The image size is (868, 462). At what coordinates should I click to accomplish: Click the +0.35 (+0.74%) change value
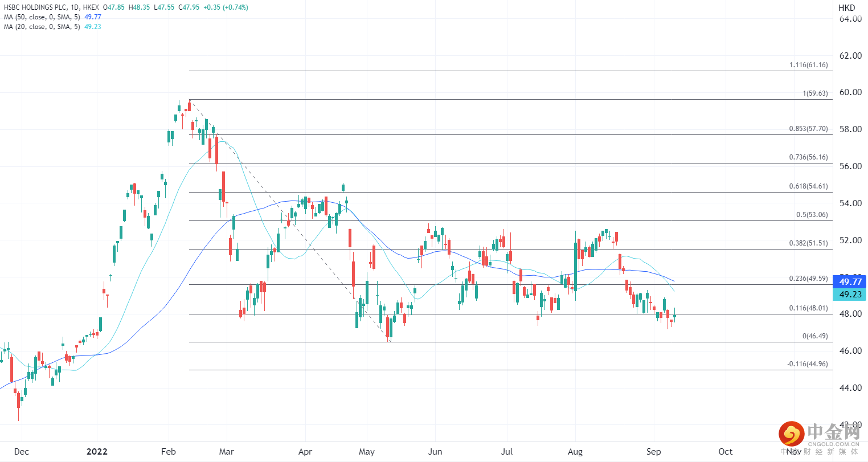pos(226,7)
